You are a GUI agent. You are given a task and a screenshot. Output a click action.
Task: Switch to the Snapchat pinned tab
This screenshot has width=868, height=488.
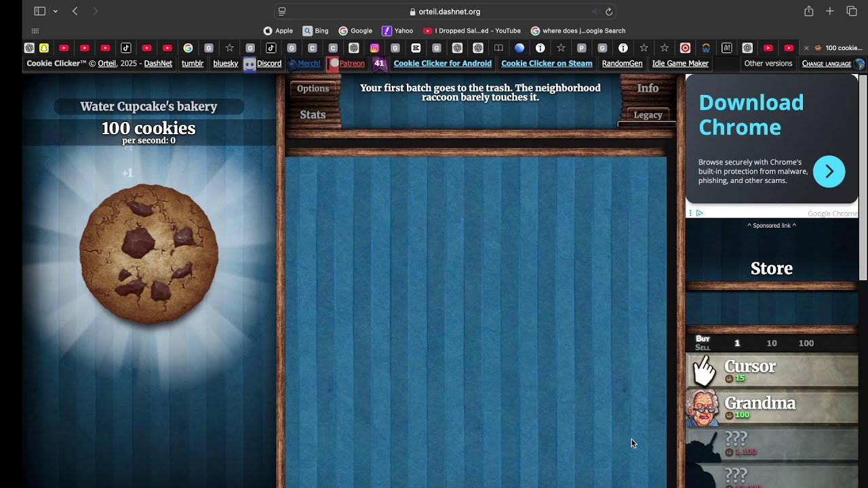pos(43,48)
